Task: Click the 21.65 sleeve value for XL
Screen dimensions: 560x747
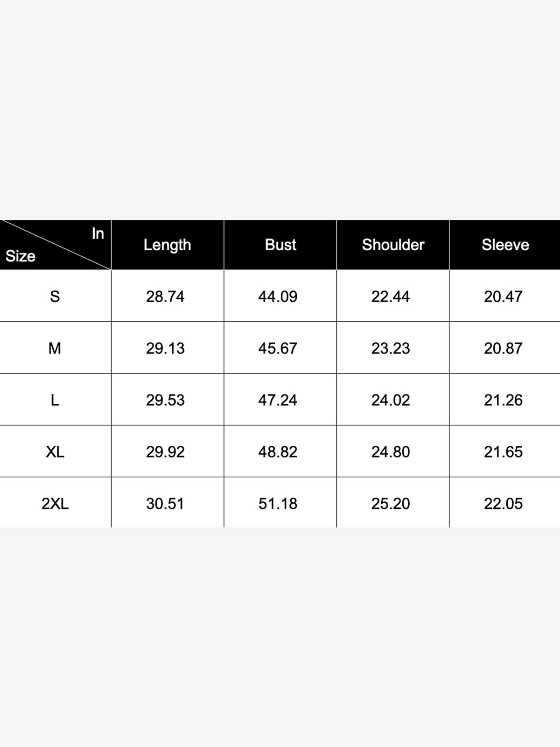Action: point(503,451)
